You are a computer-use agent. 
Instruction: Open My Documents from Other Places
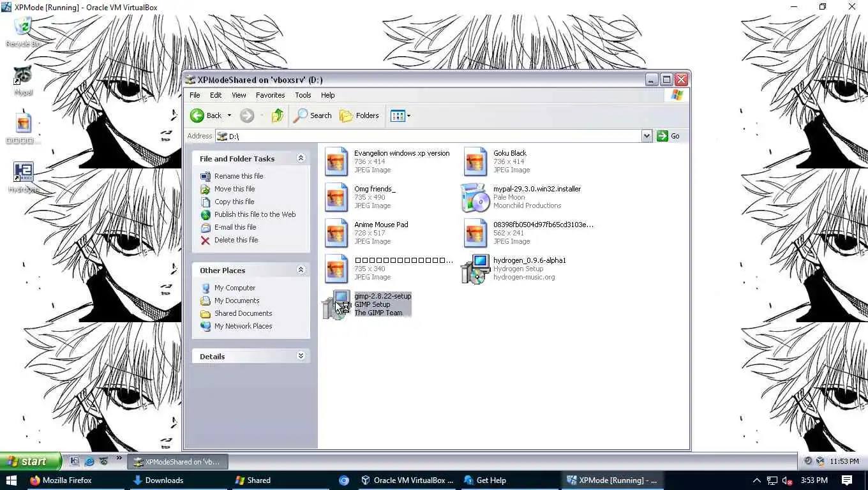(x=230, y=301)
